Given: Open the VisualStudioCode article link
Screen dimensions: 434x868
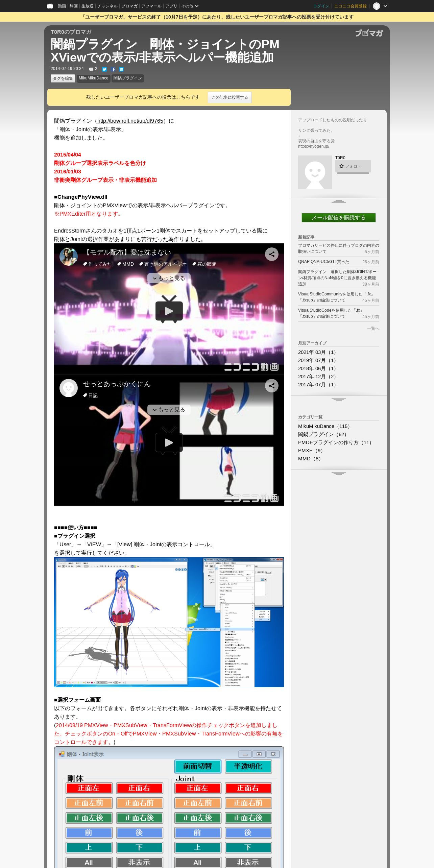Looking at the screenshot, I should pos(330,313).
